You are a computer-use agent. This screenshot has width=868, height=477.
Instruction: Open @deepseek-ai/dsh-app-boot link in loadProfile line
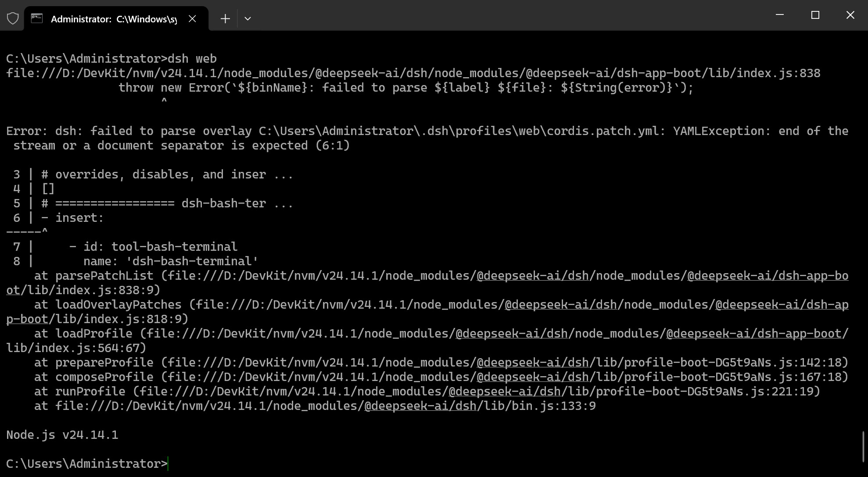[x=754, y=334]
